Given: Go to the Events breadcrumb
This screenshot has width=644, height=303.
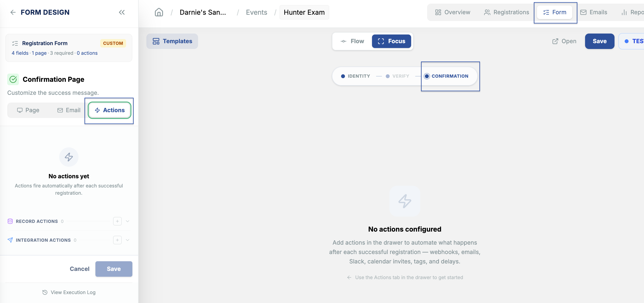Looking at the screenshot, I should point(257,12).
